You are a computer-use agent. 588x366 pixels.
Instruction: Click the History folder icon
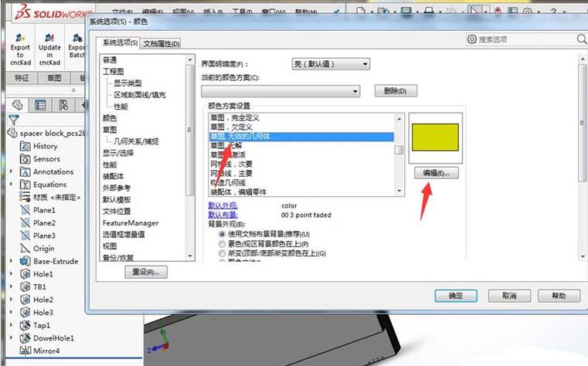pyautogui.click(x=25, y=146)
